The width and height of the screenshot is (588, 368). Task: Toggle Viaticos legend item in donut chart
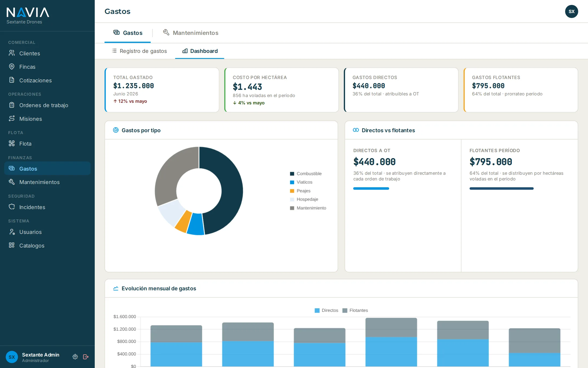(x=301, y=182)
